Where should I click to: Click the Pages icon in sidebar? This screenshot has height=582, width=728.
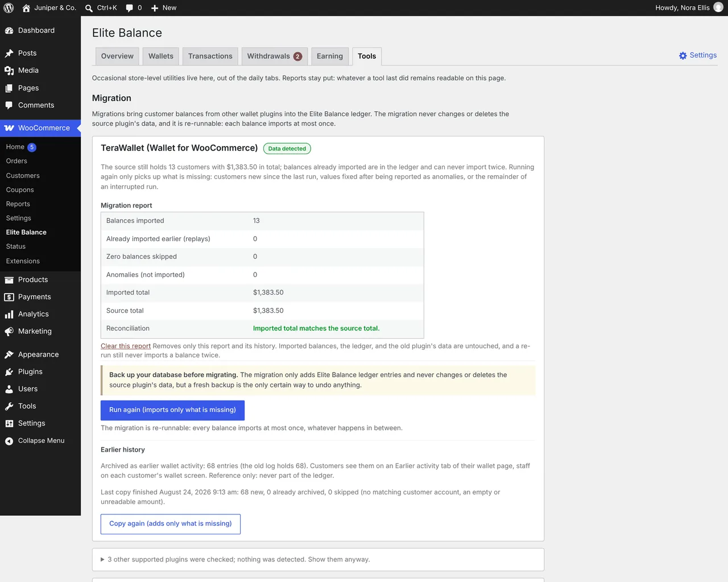pos(9,88)
